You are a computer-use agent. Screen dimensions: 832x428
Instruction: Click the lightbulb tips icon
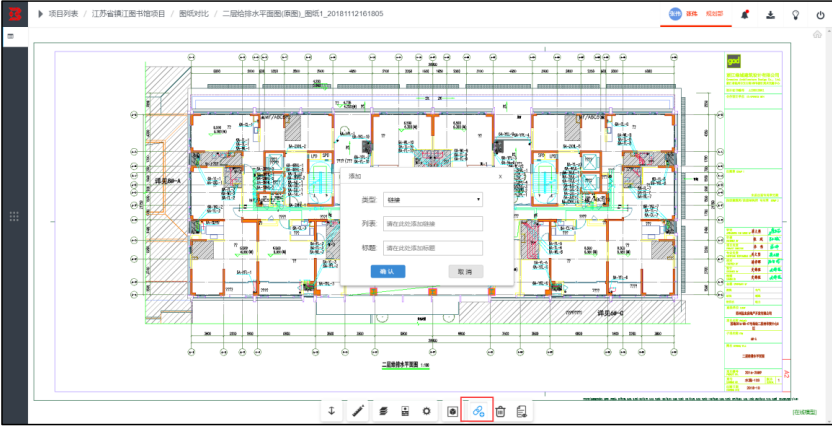(795, 15)
